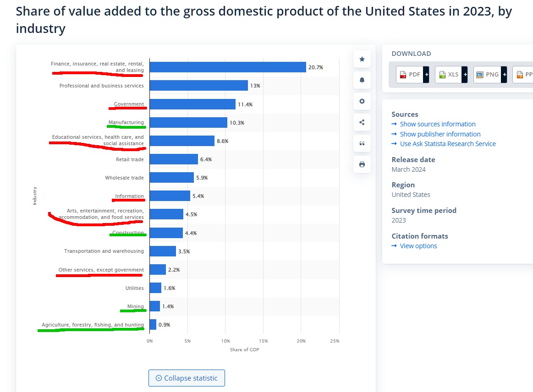Click the United States region value

(x=411, y=195)
